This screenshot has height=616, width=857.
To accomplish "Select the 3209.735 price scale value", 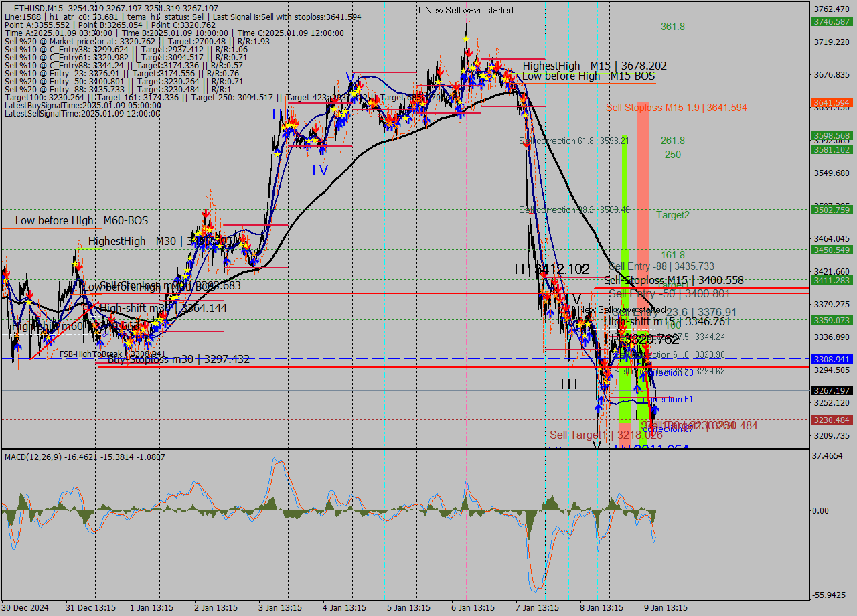I will tap(833, 435).
